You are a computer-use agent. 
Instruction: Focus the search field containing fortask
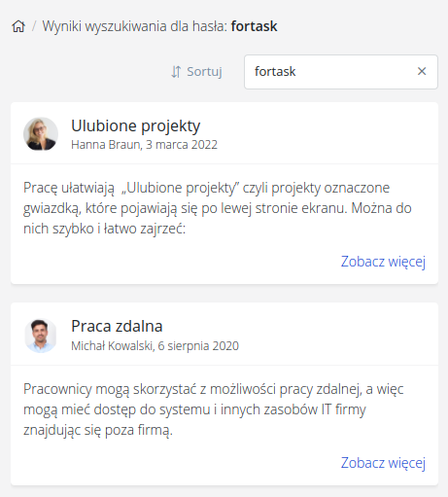341,72
